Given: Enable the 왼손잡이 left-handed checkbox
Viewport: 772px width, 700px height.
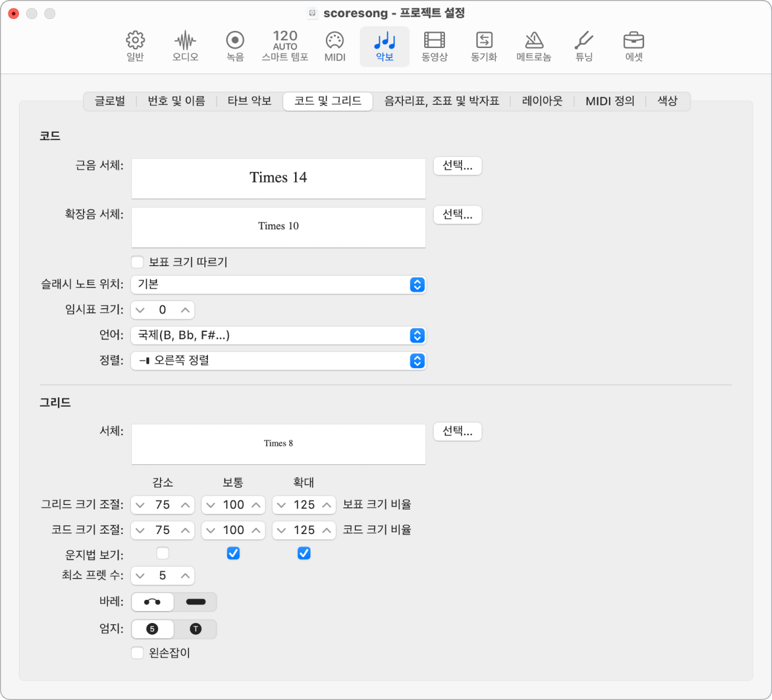Looking at the screenshot, I should coord(137,653).
